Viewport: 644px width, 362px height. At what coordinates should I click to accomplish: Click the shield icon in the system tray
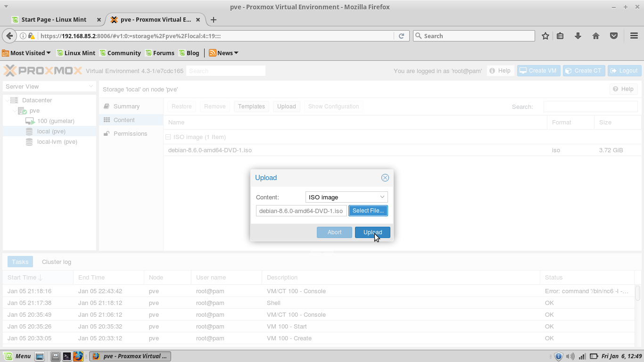(559, 356)
